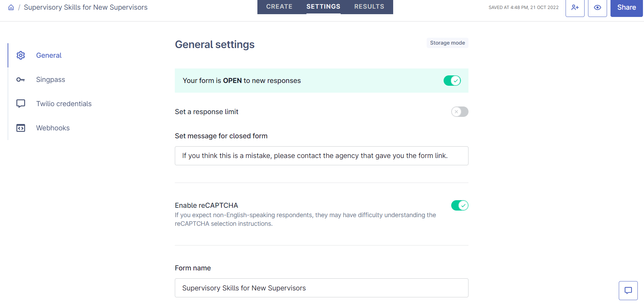Image resolution: width=644 pixels, height=306 pixels.
Task: Click the add collaborator icon button
Action: pyautogui.click(x=575, y=8)
